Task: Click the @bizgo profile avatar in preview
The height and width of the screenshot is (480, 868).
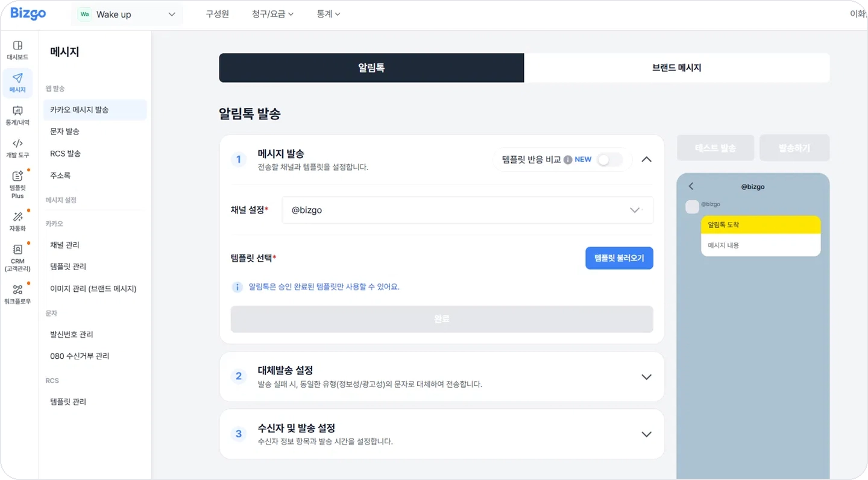Action: pos(693,207)
